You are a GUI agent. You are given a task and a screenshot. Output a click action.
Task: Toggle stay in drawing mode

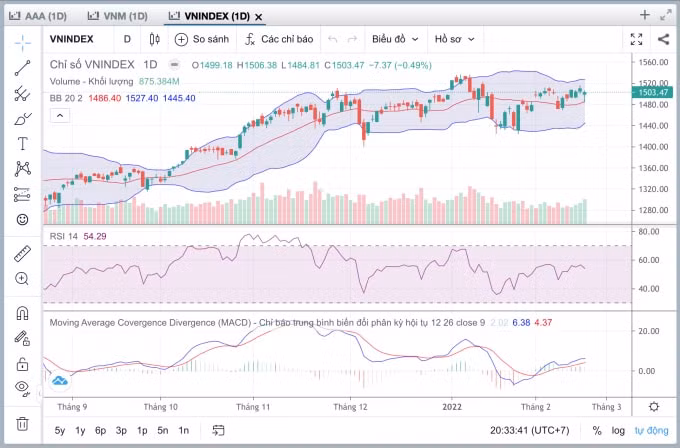point(23,338)
